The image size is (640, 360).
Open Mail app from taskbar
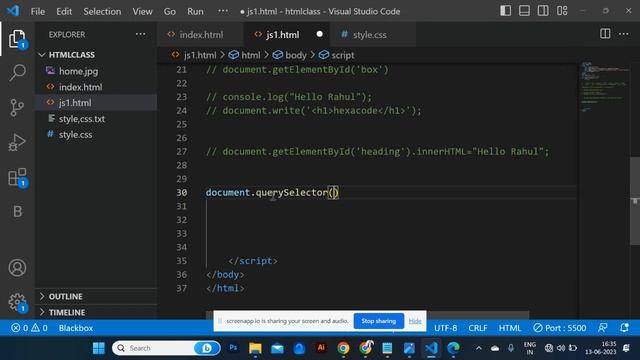coord(277,348)
